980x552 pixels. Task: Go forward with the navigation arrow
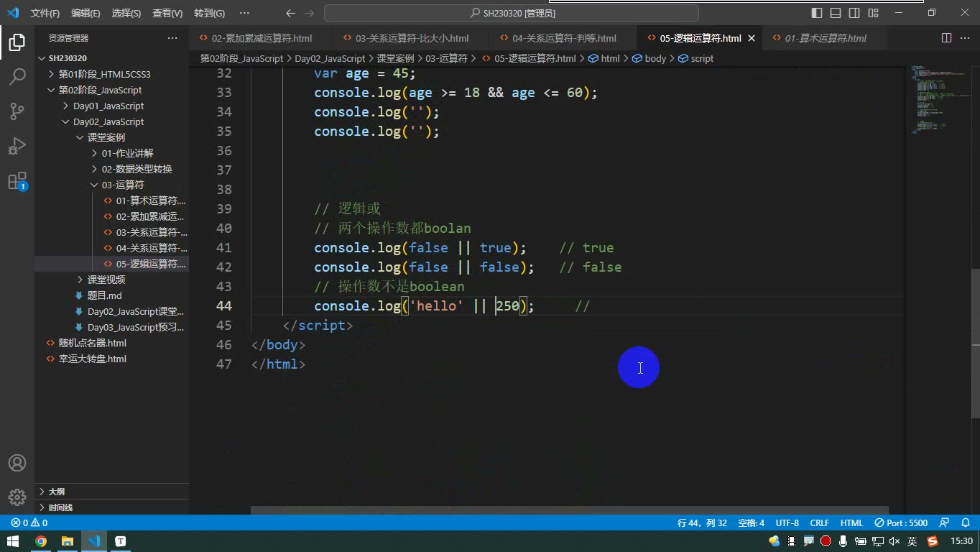pyautogui.click(x=310, y=13)
